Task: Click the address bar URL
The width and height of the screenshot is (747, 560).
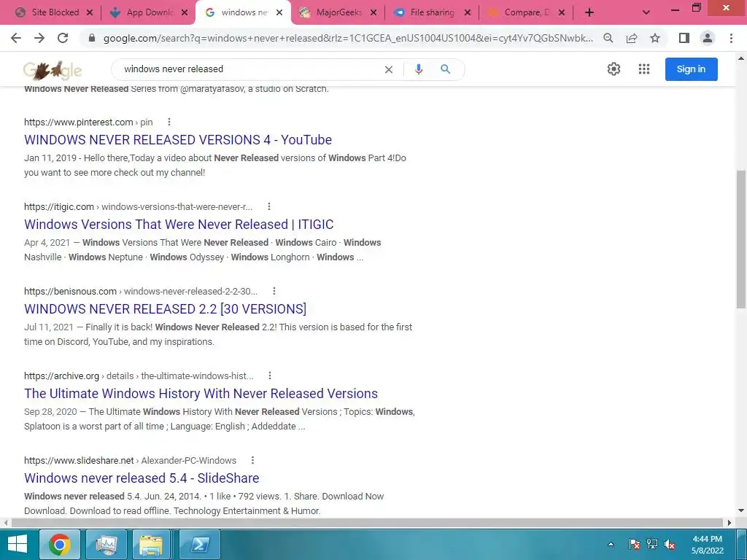Action: [348, 38]
